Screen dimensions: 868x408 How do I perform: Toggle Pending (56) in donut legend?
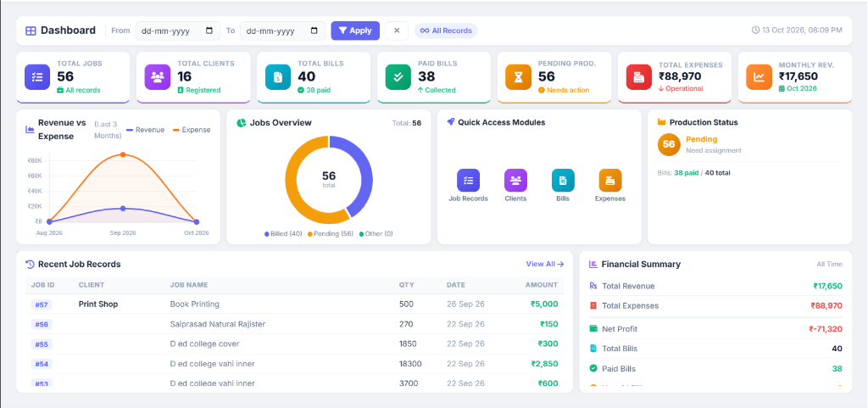(331, 233)
